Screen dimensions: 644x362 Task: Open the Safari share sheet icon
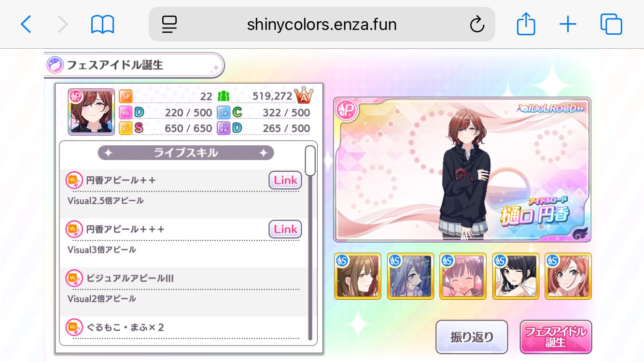pos(526,23)
